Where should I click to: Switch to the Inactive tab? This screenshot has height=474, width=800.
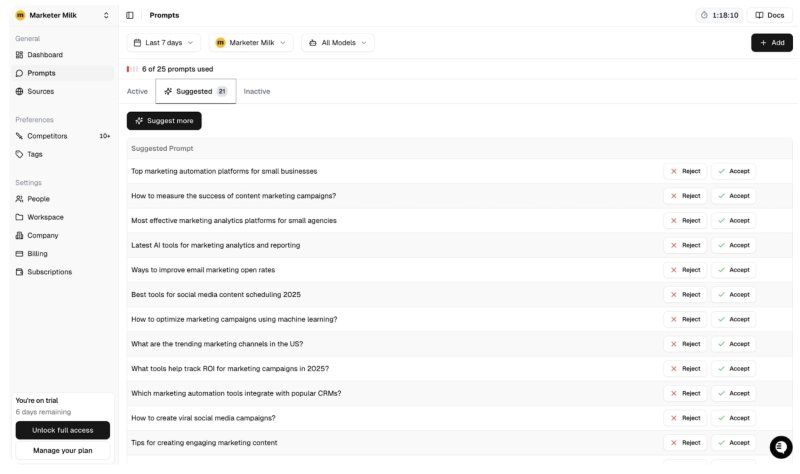pyautogui.click(x=256, y=91)
